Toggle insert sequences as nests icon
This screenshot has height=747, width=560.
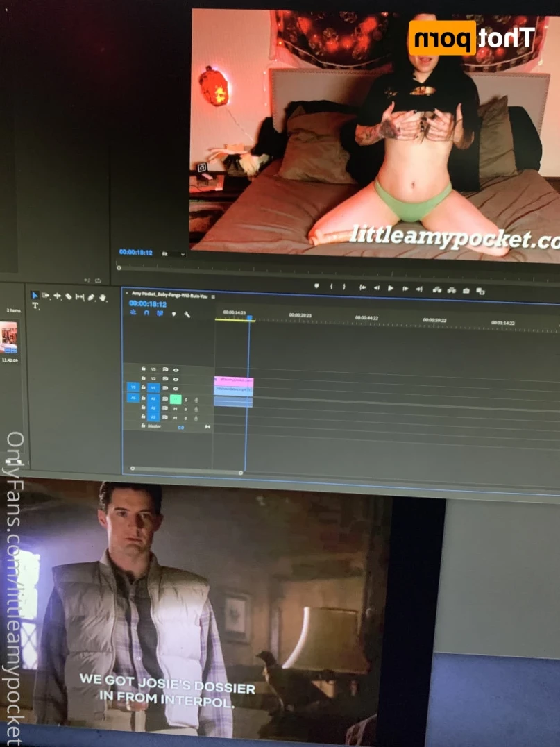(133, 312)
